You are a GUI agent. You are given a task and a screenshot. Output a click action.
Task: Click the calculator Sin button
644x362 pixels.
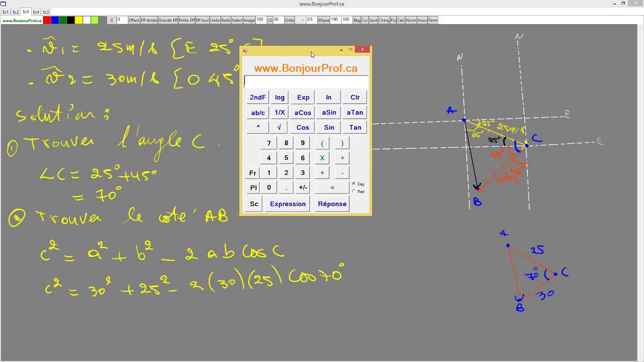pos(329,128)
